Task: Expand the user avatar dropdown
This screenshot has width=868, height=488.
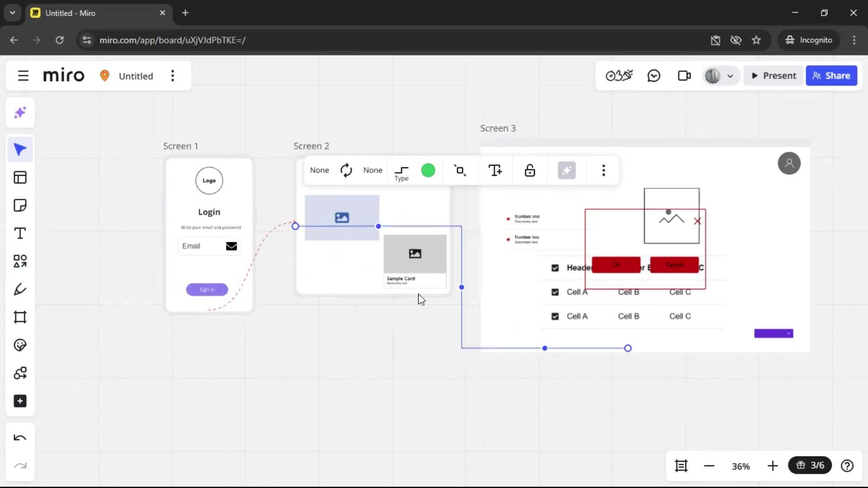Action: click(x=730, y=76)
